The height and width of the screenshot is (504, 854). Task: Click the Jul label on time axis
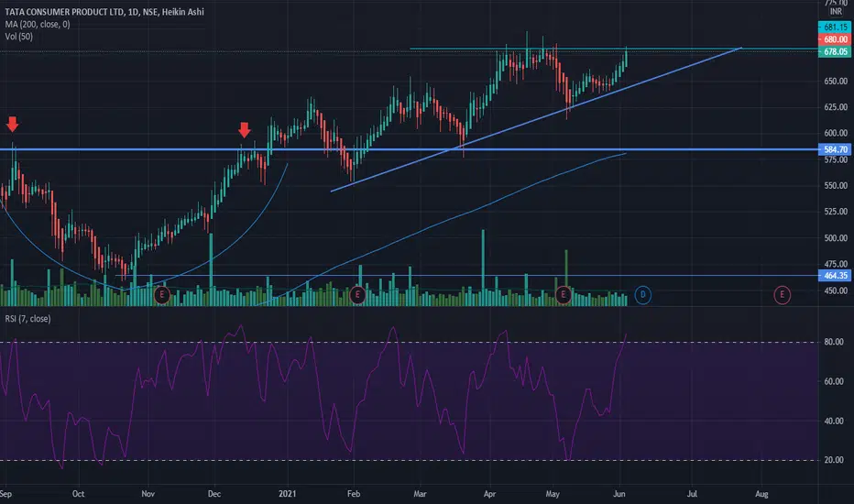pyautogui.click(x=692, y=494)
